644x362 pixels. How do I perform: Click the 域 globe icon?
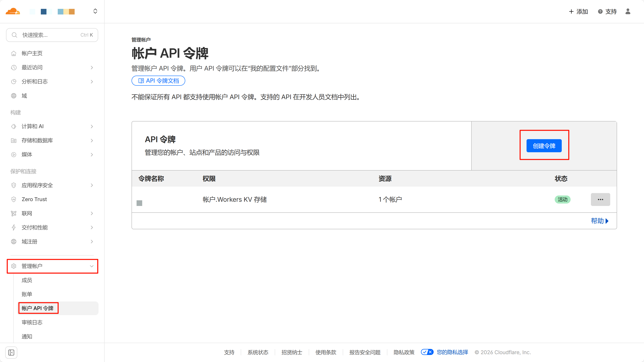14,96
